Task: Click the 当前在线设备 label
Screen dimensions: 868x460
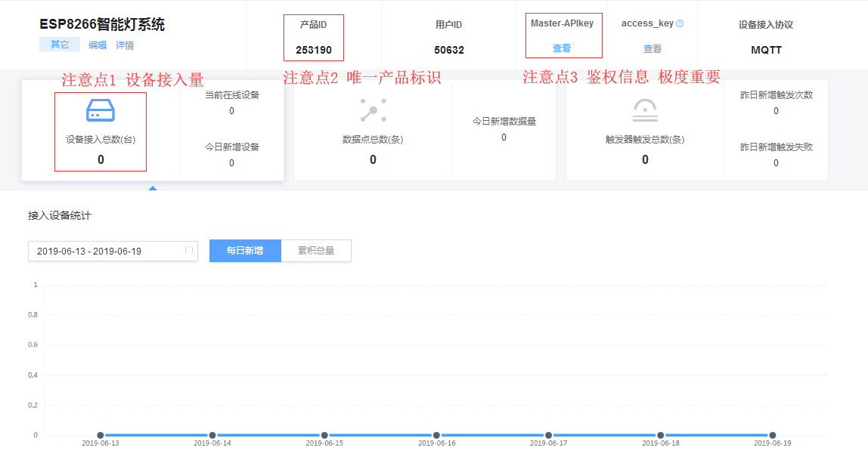Action: pyautogui.click(x=232, y=94)
